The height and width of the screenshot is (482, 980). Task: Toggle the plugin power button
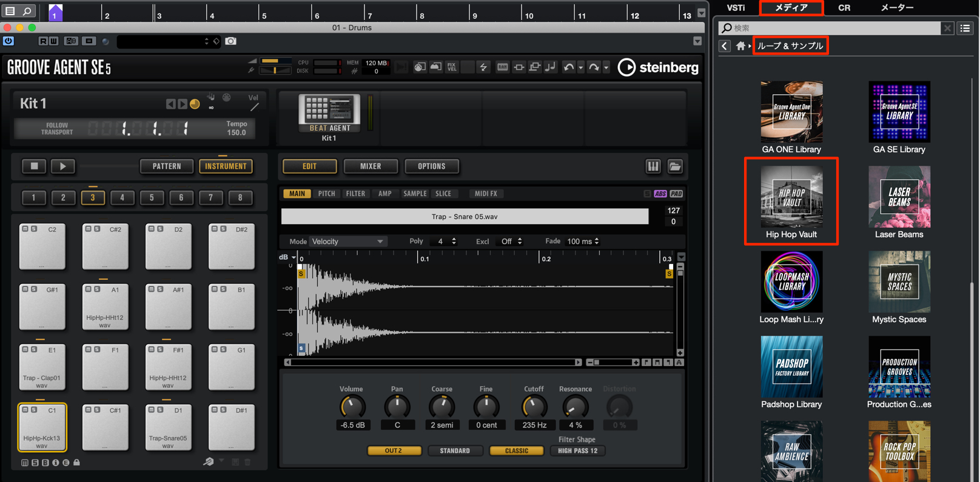[x=8, y=41]
